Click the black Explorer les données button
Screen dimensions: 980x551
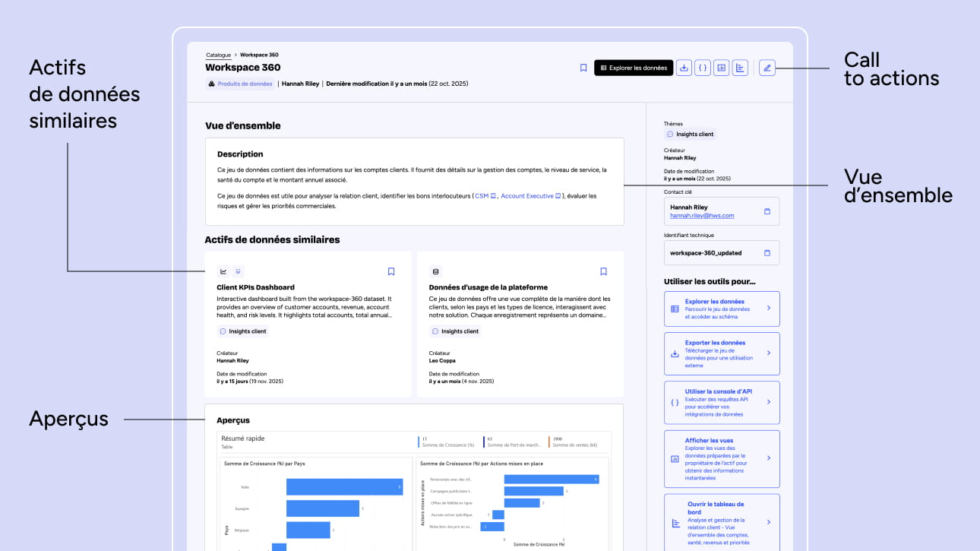[634, 68]
